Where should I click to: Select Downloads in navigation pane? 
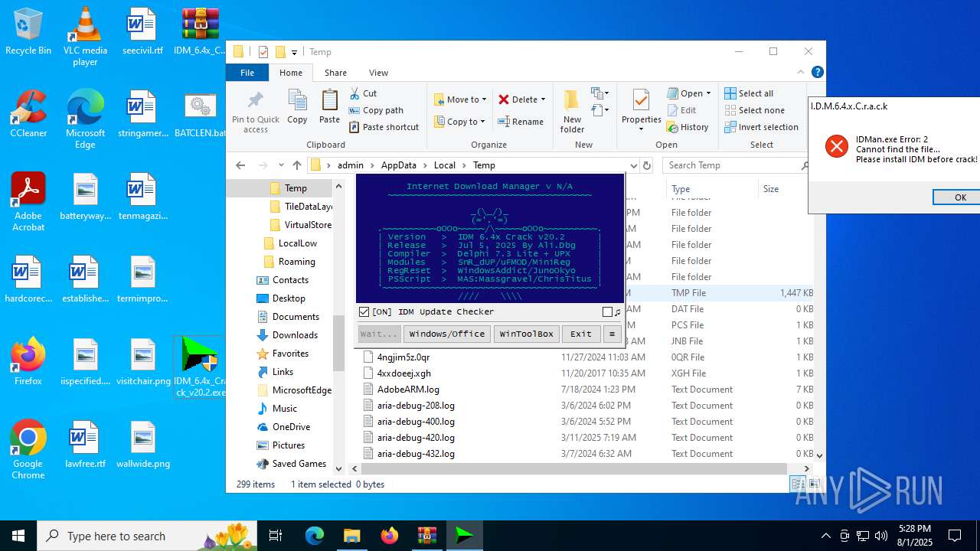[x=295, y=335]
